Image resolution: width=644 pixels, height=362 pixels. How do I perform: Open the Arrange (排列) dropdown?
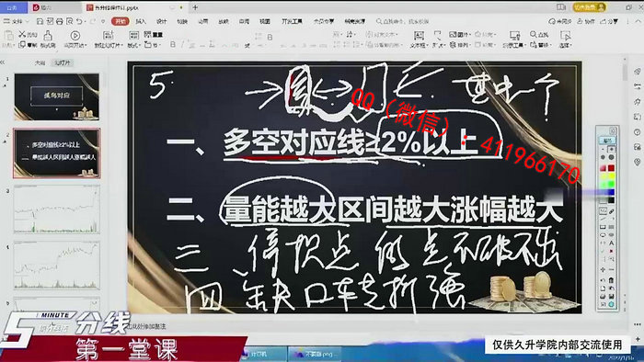click(459, 45)
